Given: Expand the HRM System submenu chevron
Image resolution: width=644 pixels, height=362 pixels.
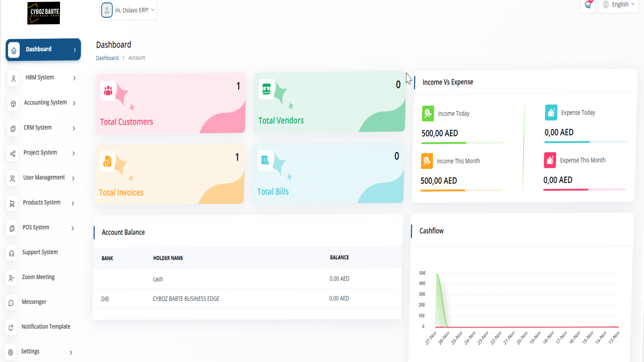Looking at the screenshot, I should (74, 78).
